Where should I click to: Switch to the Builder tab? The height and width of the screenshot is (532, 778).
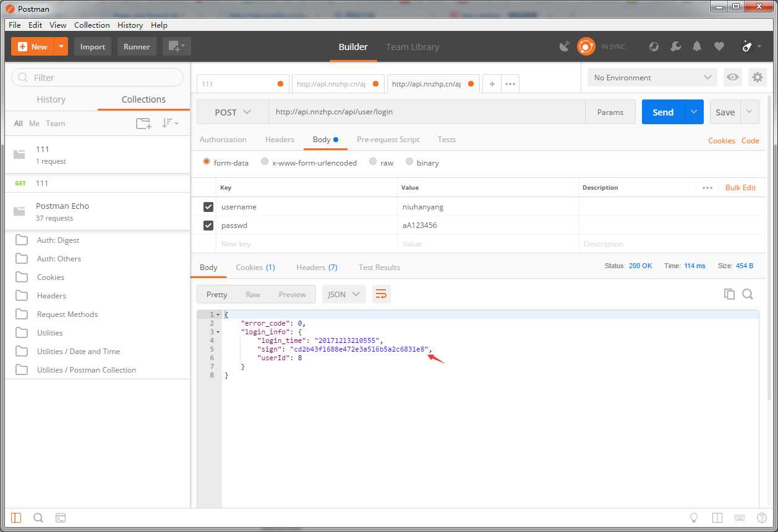[353, 47]
